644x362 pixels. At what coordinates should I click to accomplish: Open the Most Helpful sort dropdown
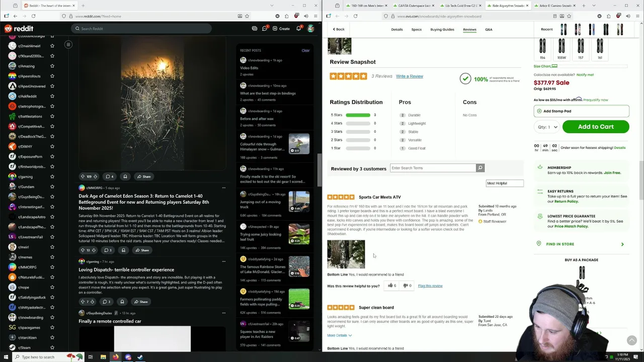coord(505,184)
